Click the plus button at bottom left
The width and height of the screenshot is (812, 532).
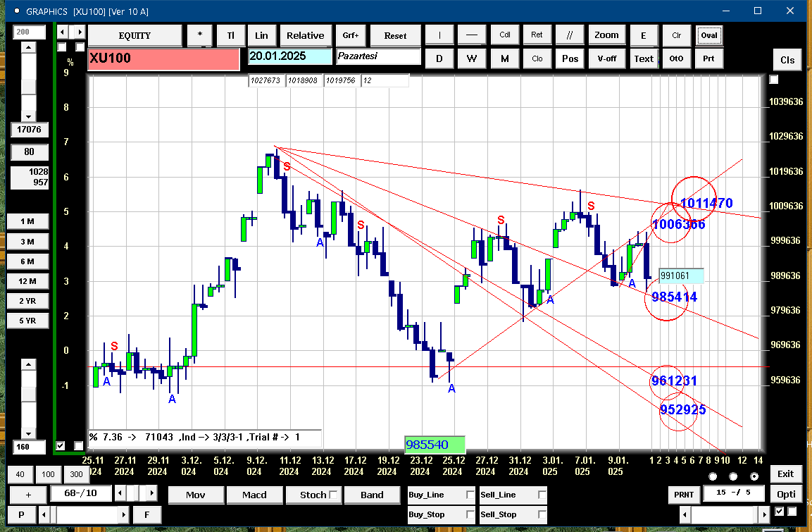pyautogui.click(x=28, y=495)
